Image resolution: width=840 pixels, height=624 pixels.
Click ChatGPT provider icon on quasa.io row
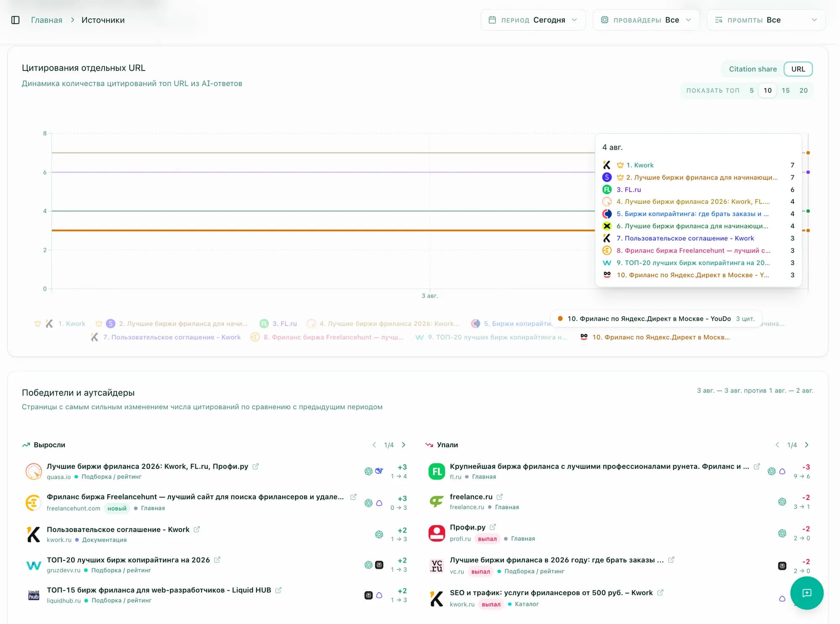pos(368,471)
